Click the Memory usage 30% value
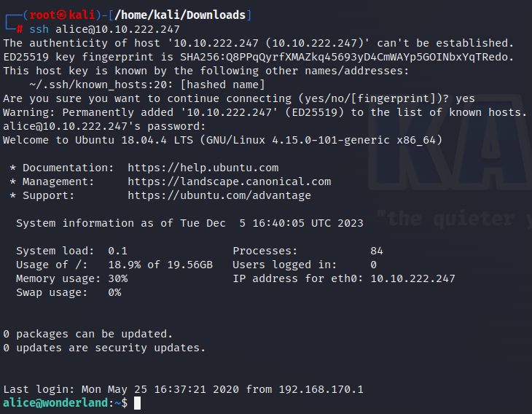This screenshot has width=532, height=414. coord(117,278)
